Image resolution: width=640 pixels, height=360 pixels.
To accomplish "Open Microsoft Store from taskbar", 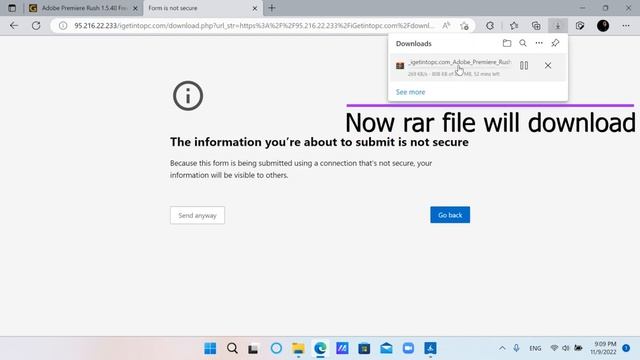I will [364, 348].
